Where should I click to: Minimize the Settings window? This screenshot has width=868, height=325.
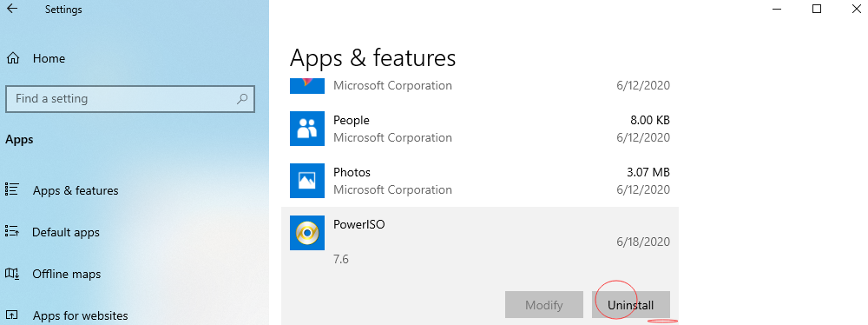coord(776,9)
